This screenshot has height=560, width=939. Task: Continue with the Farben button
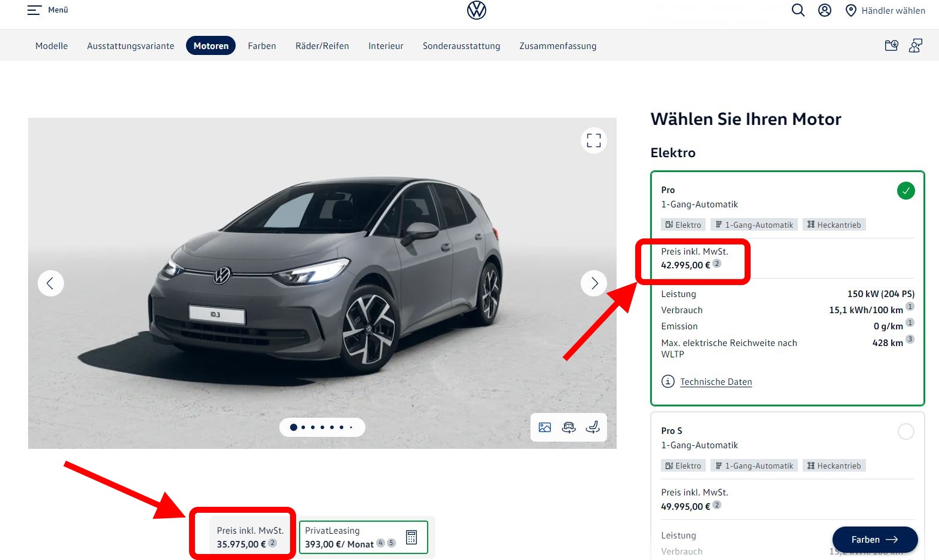(875, 540)
